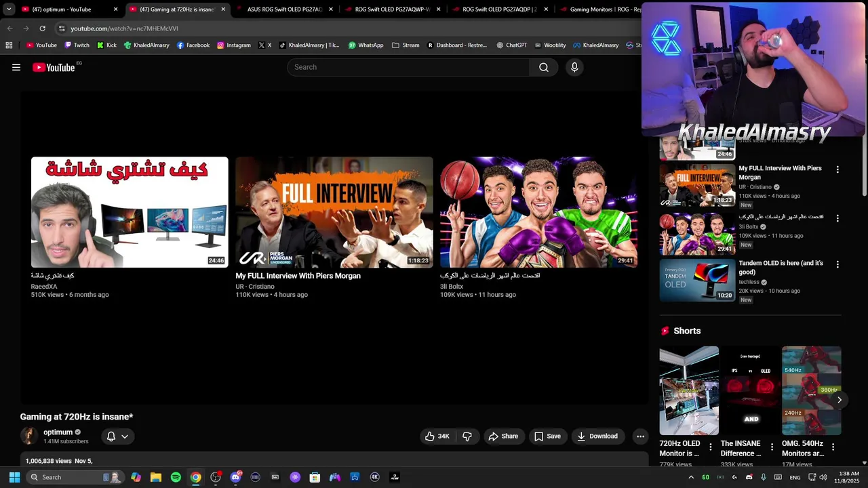
Task: Click the Windows Start button
Action: tap(14, 477)
